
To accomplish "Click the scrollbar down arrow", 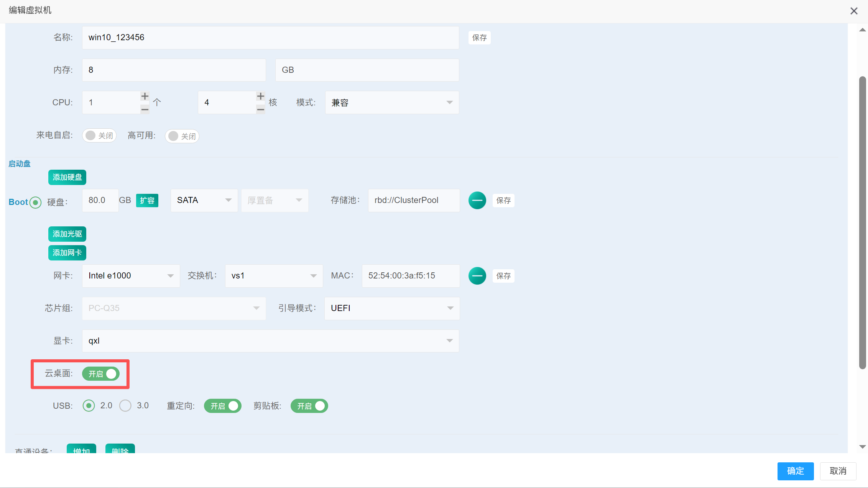I will click(x=862, y=447).
